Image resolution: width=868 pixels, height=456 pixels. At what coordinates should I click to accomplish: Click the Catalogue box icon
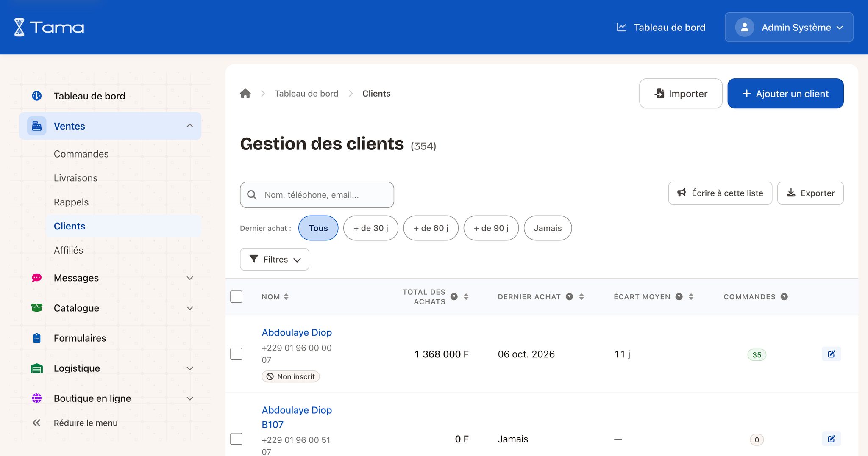click(x=37, y=308)
